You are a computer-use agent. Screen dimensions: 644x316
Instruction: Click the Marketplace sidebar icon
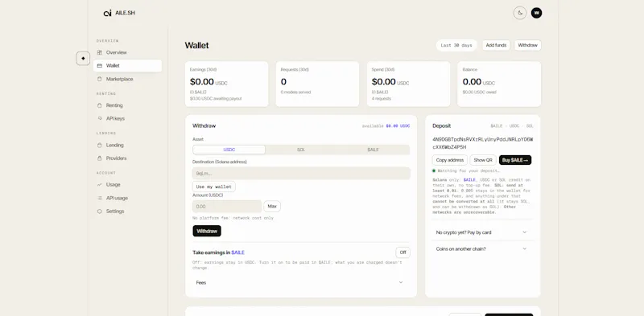pos(99,79)
